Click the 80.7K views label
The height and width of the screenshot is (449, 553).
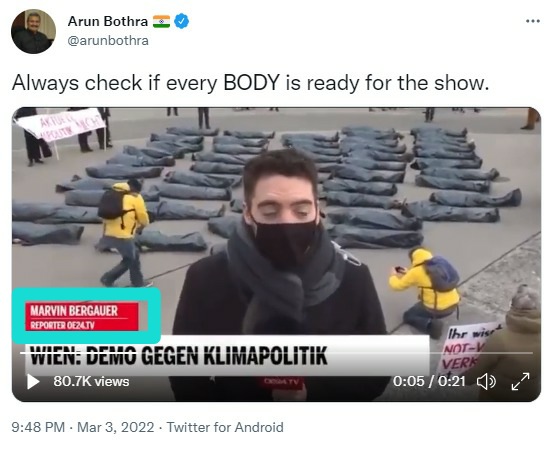tap(91, 382)
